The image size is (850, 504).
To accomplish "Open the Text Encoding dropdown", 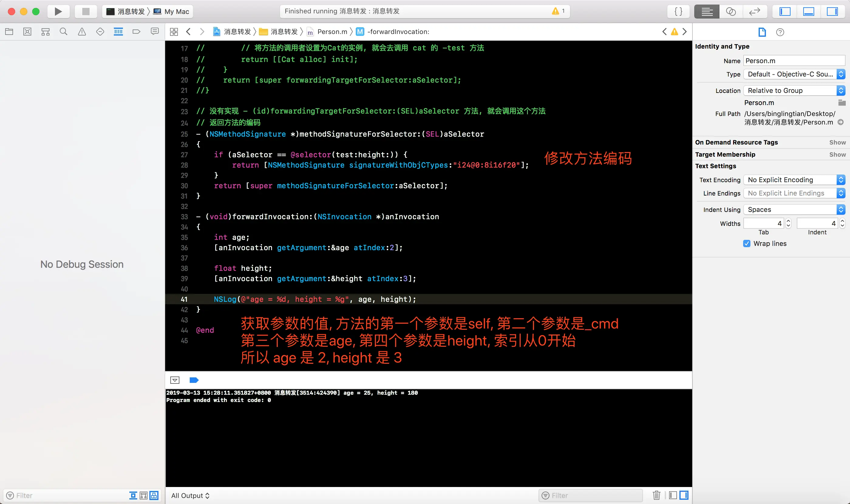I will coord(794,180).
